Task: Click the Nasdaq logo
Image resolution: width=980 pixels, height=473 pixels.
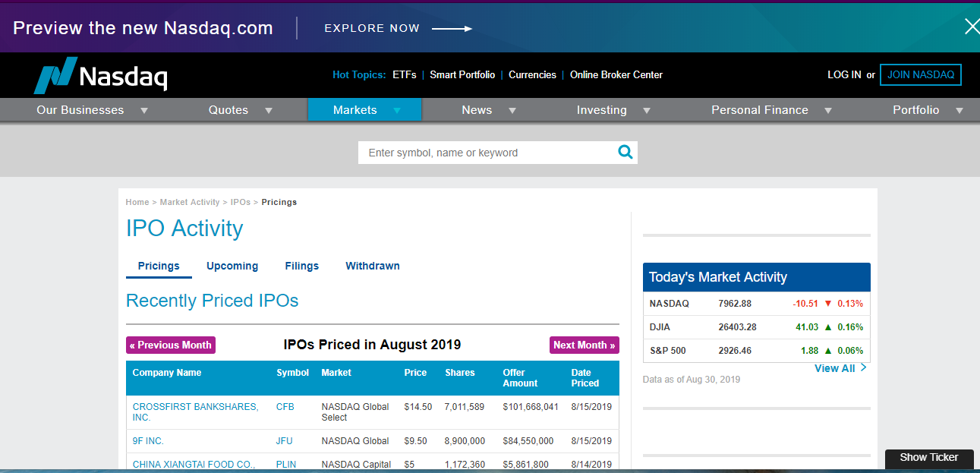Action: click(x=100, y=74)
